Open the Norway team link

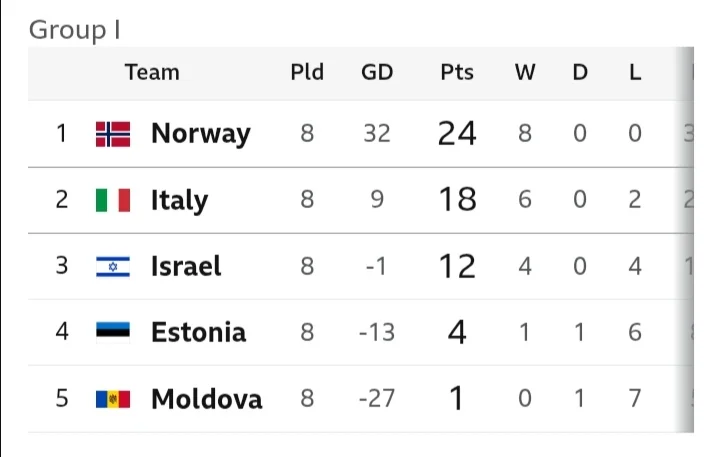(x=200, y=134)
